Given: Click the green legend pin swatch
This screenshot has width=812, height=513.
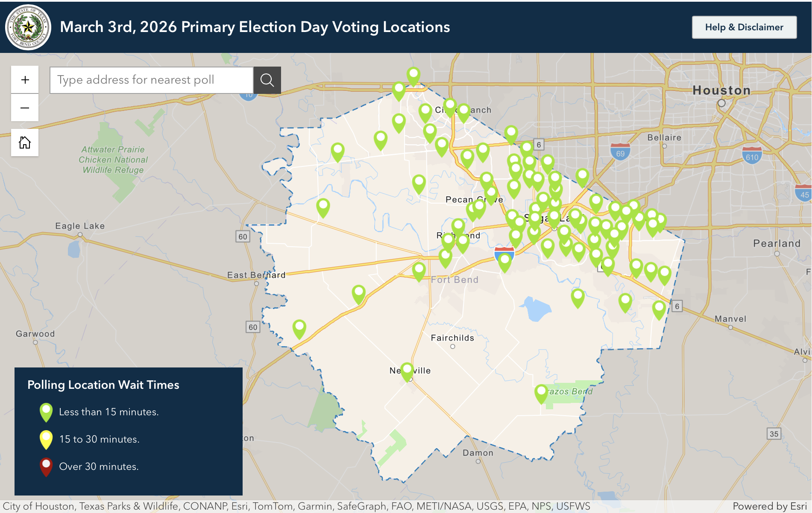Looking at the screenshot, I should pyautogui.click(x=46, y=412).
